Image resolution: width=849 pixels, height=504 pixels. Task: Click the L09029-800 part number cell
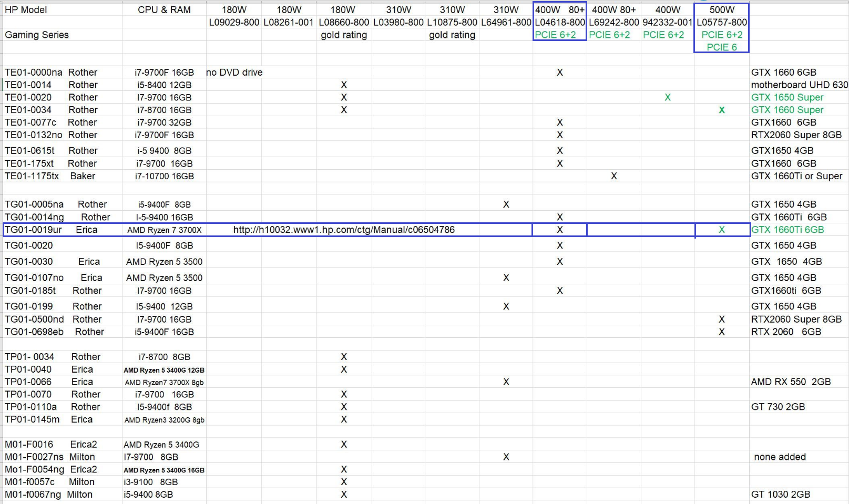pyautogui.click(x=234, y=22)
